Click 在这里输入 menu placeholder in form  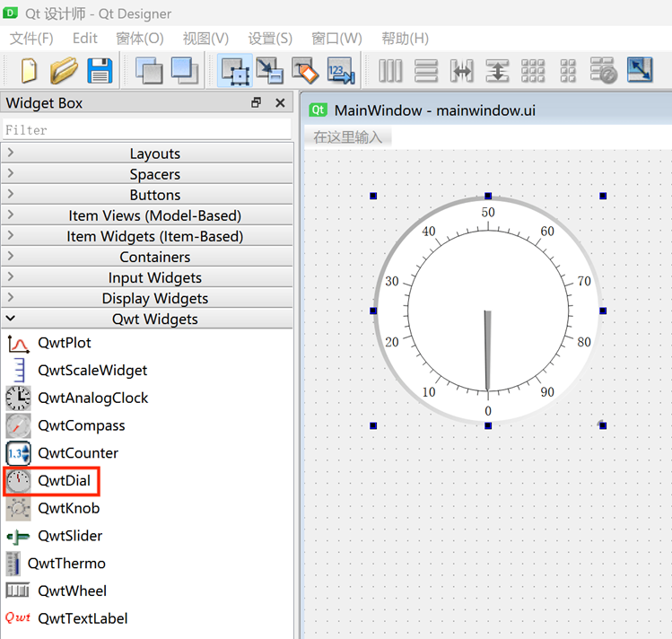coord(347,137)
